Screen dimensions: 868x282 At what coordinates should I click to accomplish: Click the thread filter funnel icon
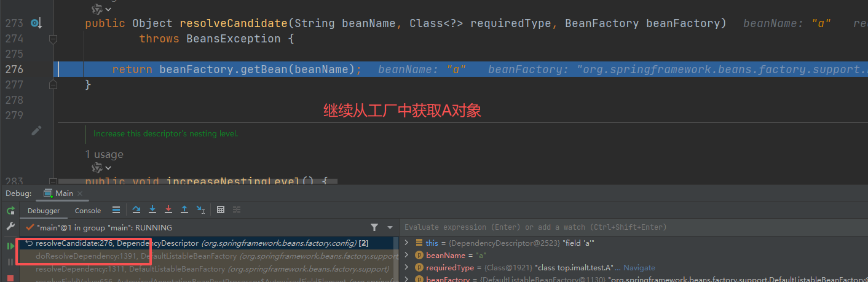[374, 227]
